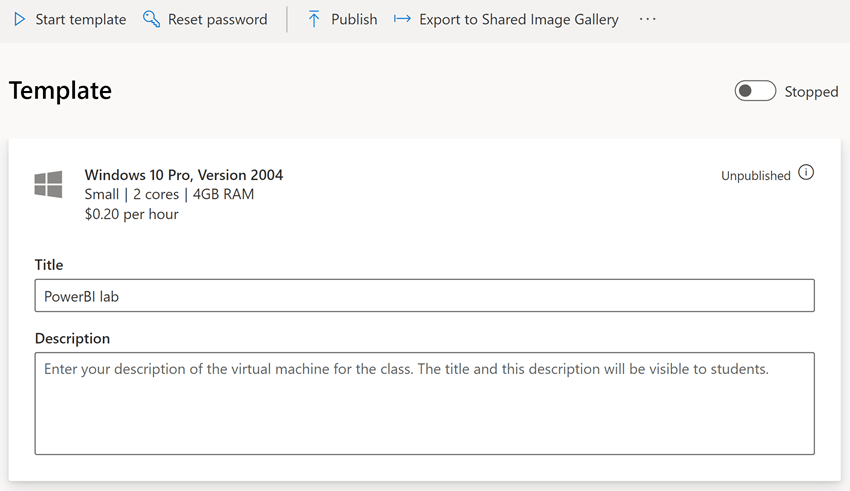Click the Windows logo icon
The width and height of the screenshot is (850, 491).
48,184
